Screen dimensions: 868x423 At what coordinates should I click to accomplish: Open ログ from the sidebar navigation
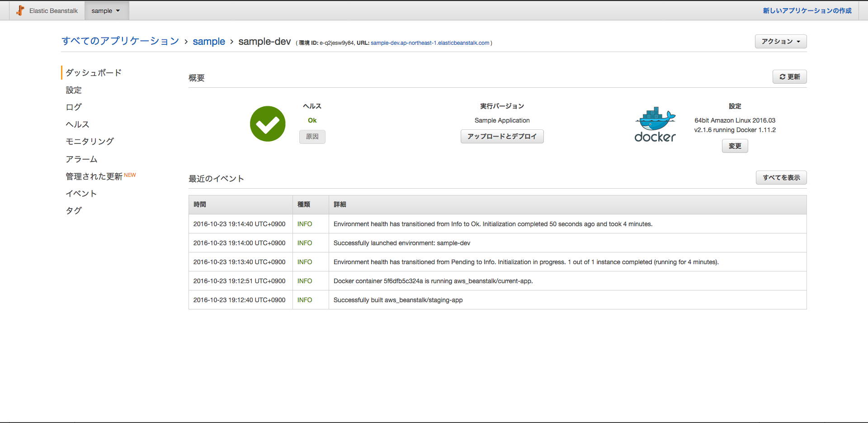[73, 107]
